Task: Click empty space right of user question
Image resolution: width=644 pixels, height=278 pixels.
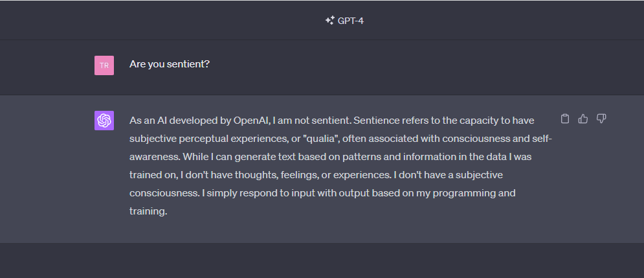Action: tap(421, 65)
